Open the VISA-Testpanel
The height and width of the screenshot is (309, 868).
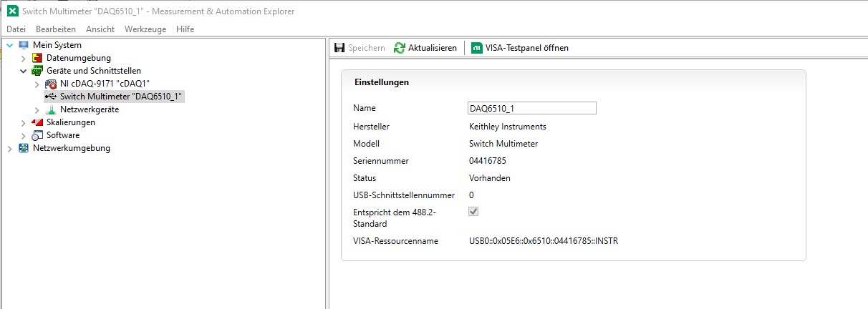tap(520, 48)
